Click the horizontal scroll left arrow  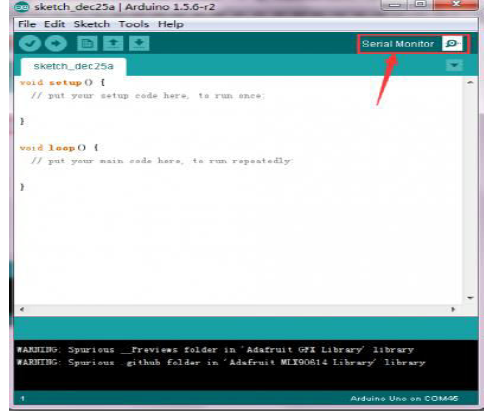[22, 309]
